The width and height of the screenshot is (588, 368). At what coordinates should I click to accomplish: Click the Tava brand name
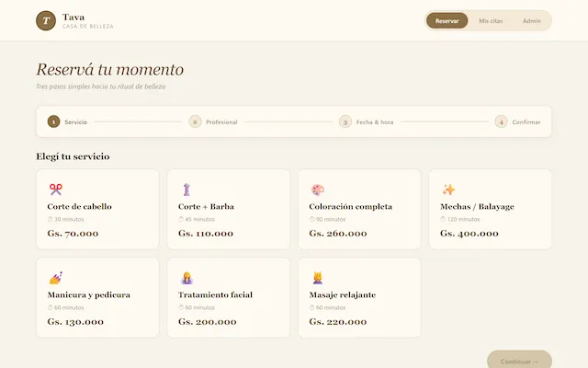click(73, 17)
